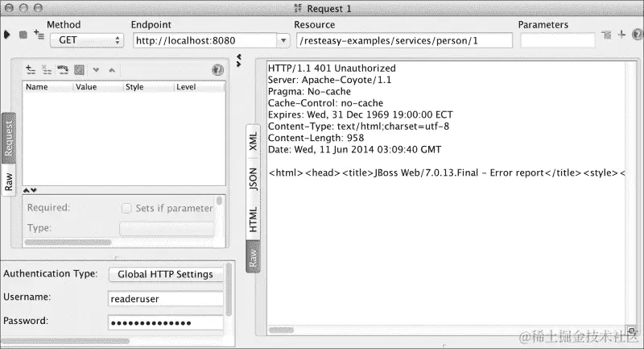
Task: Clear all parameter values icon
Action: 79,70
